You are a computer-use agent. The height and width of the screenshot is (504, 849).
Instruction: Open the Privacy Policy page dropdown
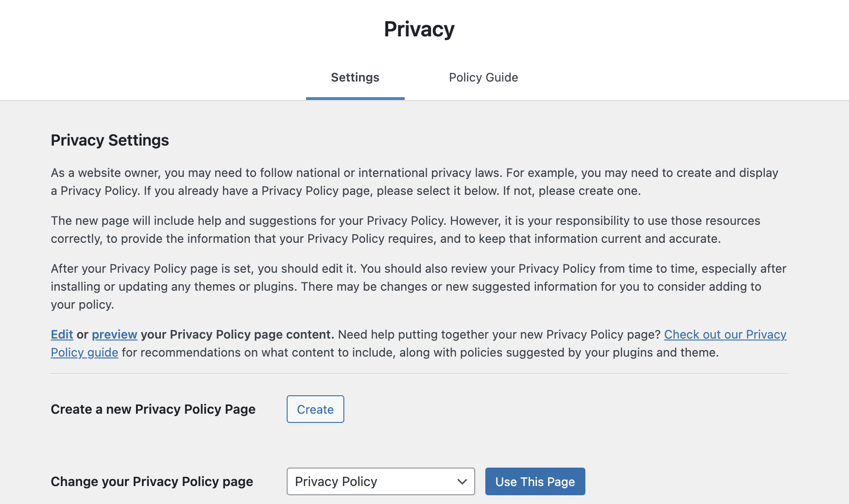pyautogui.click(x=381, y=481)
